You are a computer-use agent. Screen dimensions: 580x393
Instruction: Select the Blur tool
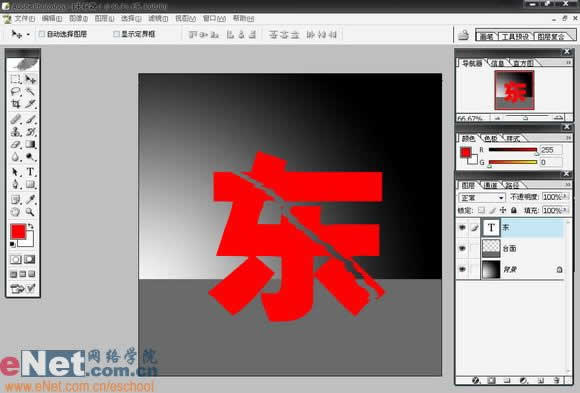click(16, 157)
